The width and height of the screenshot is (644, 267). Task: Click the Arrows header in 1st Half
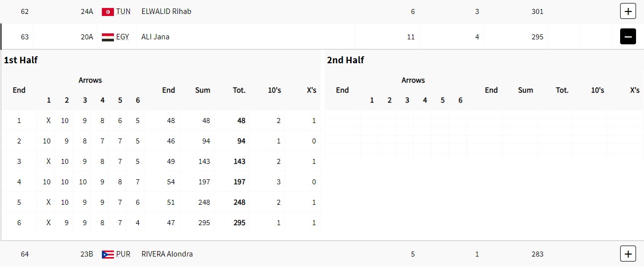pos(90,80)
